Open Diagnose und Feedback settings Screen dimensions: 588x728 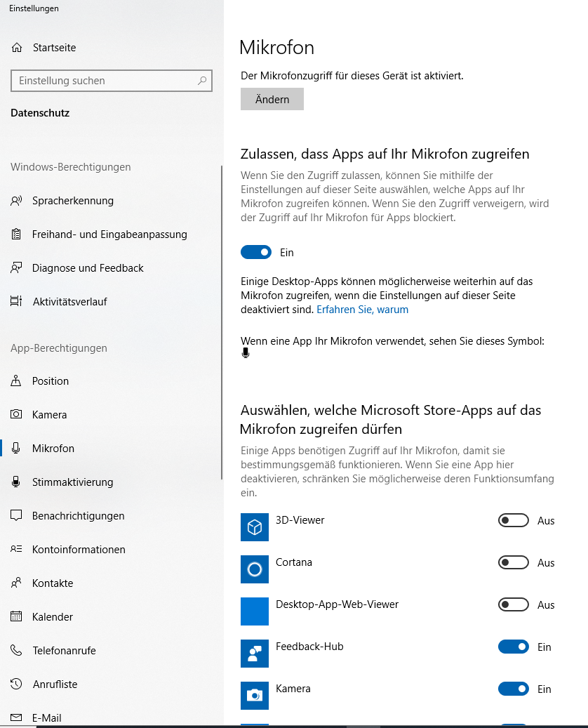click(x=88, y=268)
